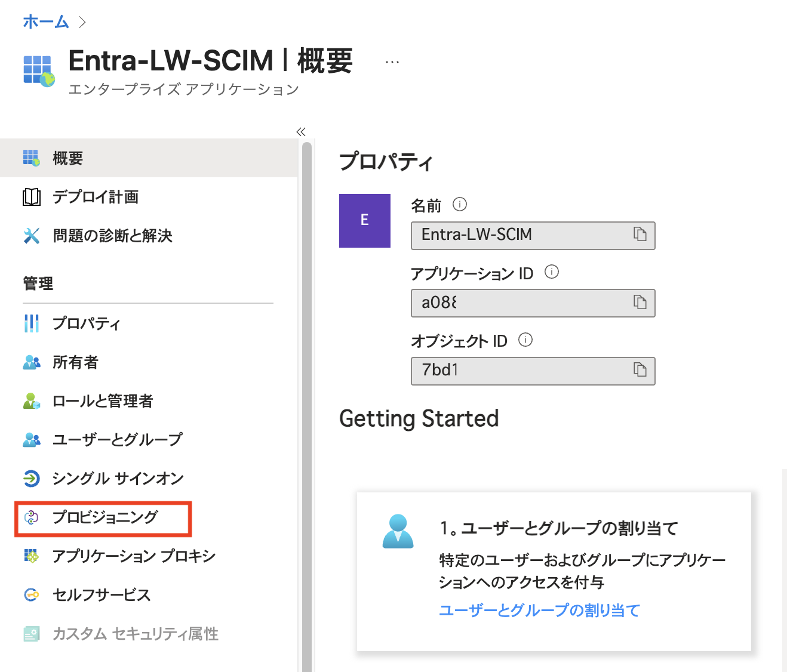This screenshot has width=787, height=672.
Task: Copy the application name Entra-LW-SCIM
Action: pyautogui.click(x=641, y=235)
